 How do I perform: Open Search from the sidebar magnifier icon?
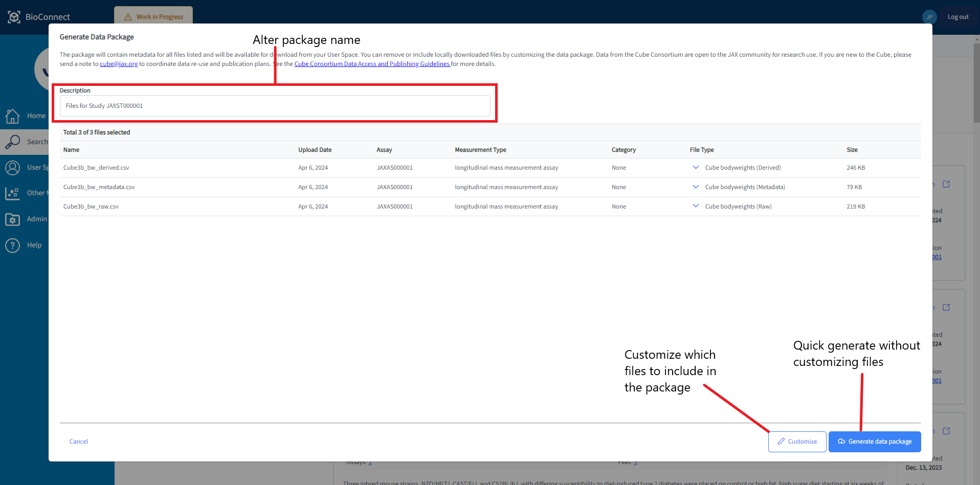tap(13, 142)
